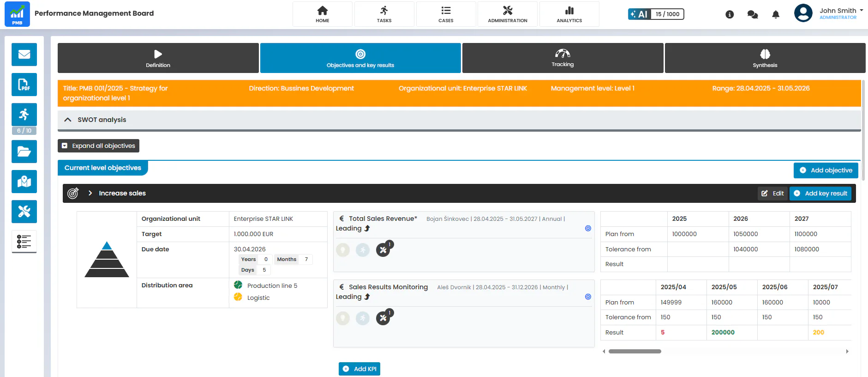Open tools badge icon under Total Sales Revenue
This screenshot has width=868, height=377.
pyautogui.click(x=383, y=249)
